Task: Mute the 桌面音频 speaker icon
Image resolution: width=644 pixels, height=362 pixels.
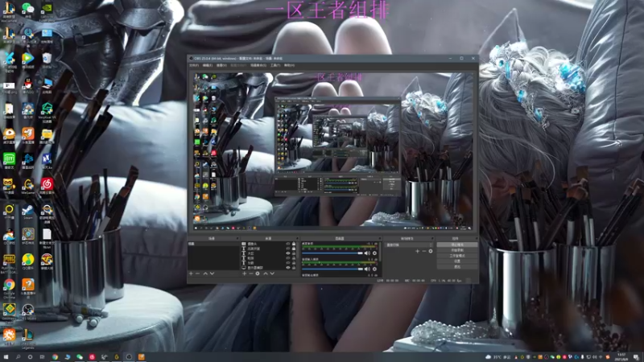Action: click(x=367, y=253)
